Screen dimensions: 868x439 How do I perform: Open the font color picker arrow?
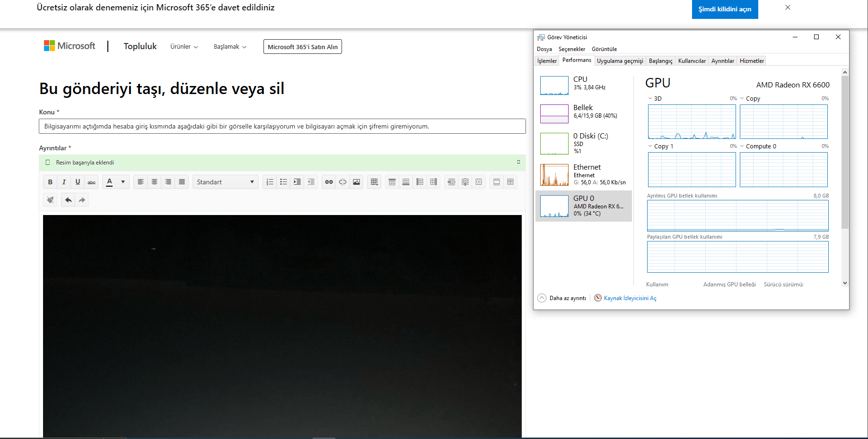click(123, 182)
